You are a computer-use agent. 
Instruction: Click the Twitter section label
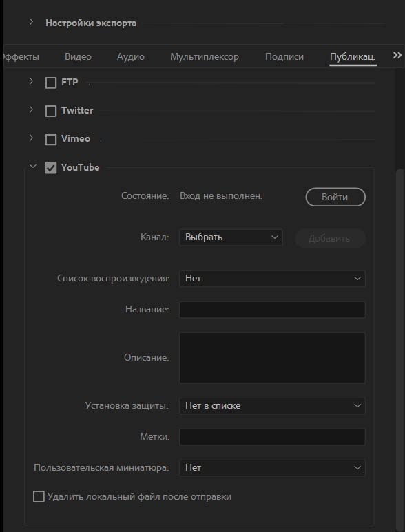(x=77, y=111)
